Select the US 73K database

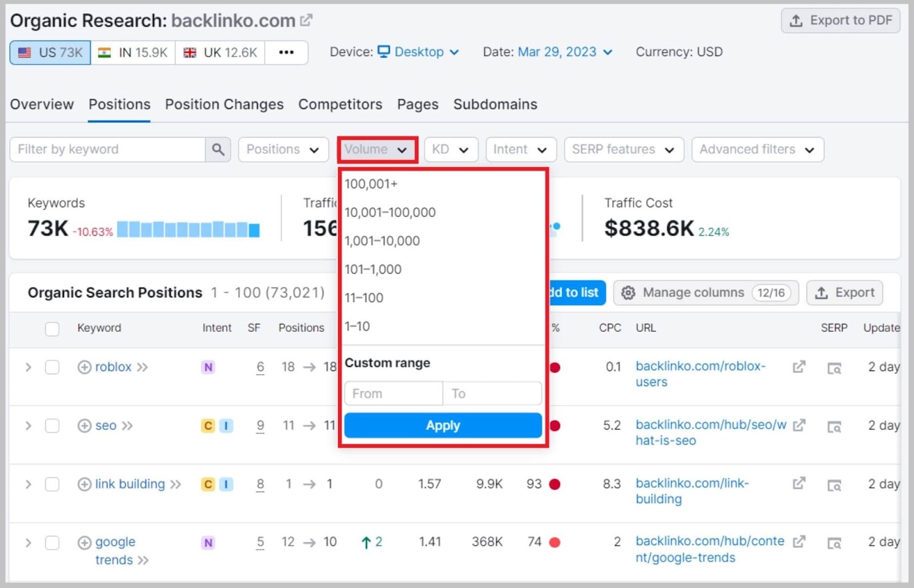(50, 53)
